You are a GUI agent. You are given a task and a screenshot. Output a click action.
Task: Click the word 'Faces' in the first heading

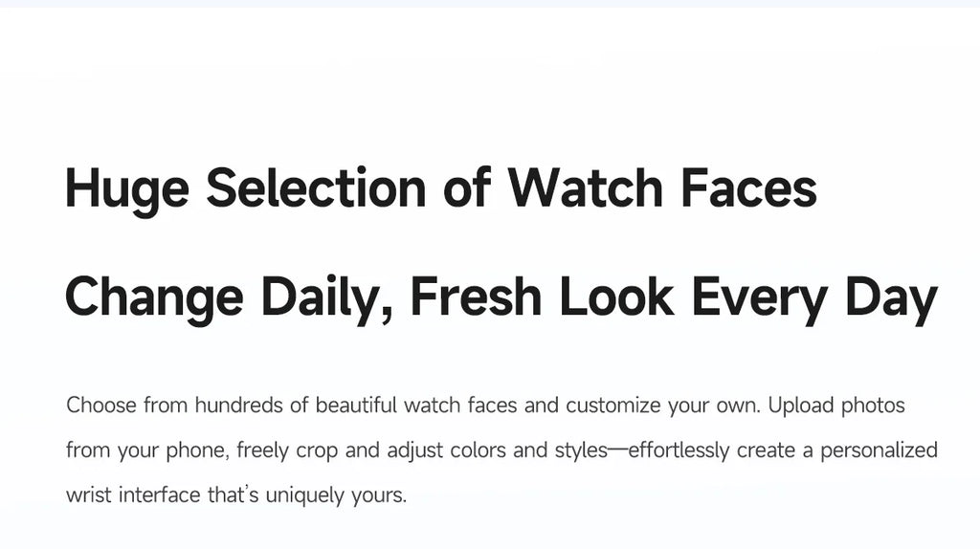pyautogui.click(x=748, y=187)
